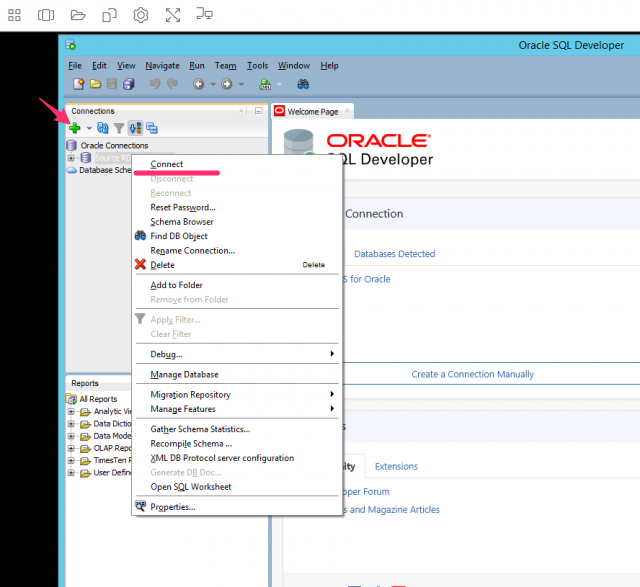Click the binoculars Find DB Object toolbar icon

point(303,84)
